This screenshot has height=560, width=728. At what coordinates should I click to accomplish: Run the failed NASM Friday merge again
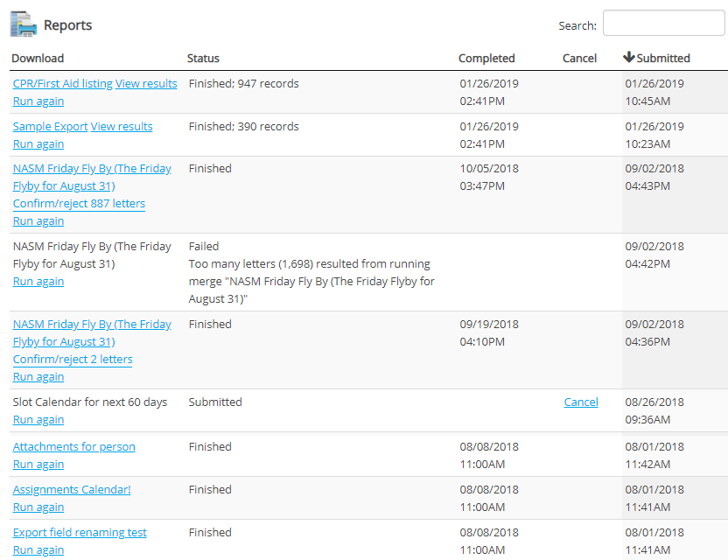(38, 282)
